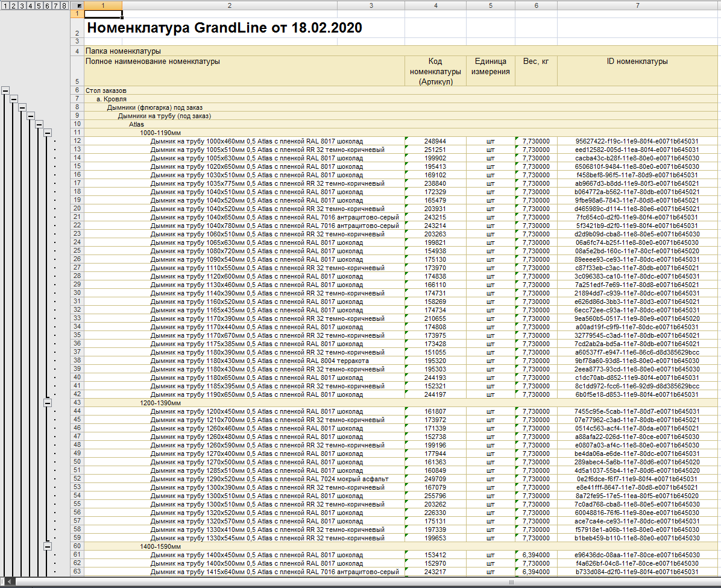Click 'Единица измерения' column heading
Viewport: 721px width, 588px height.
tap(491, 71)
